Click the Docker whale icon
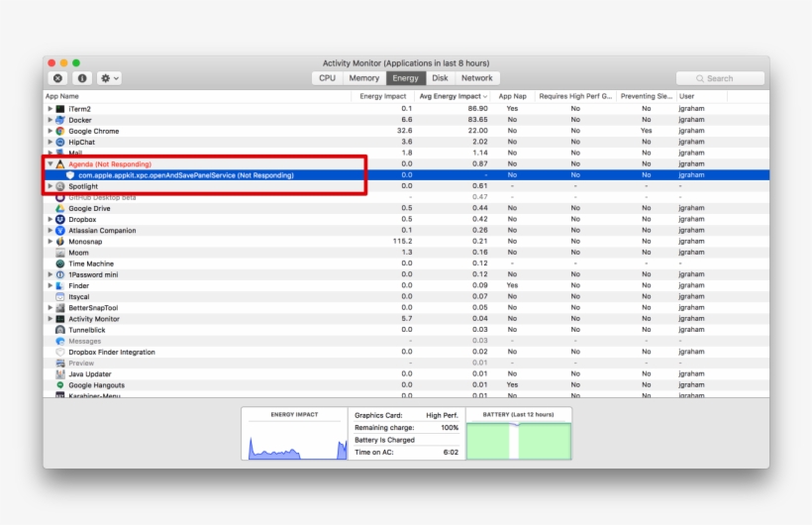812x525 pixels. click(60, 120)
